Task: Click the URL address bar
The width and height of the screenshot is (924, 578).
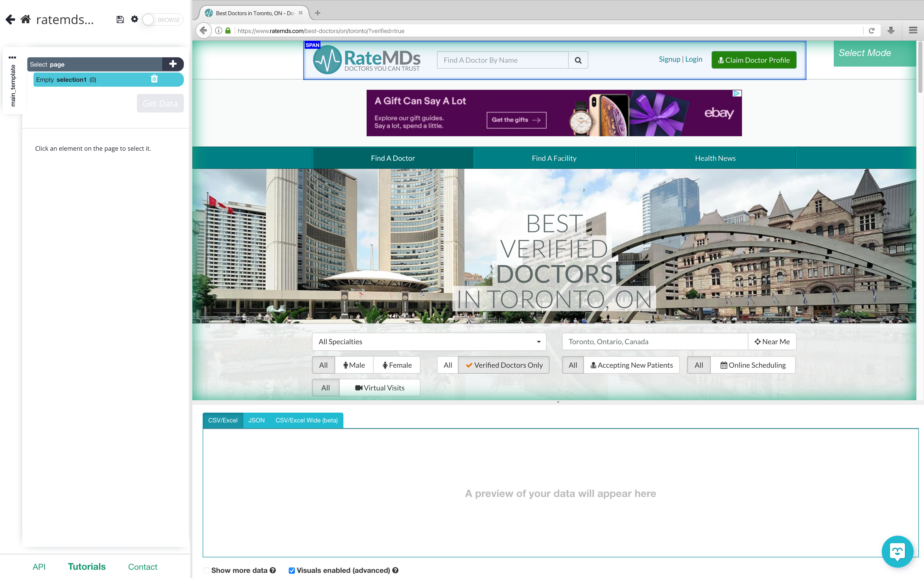Action: [548, 31]
